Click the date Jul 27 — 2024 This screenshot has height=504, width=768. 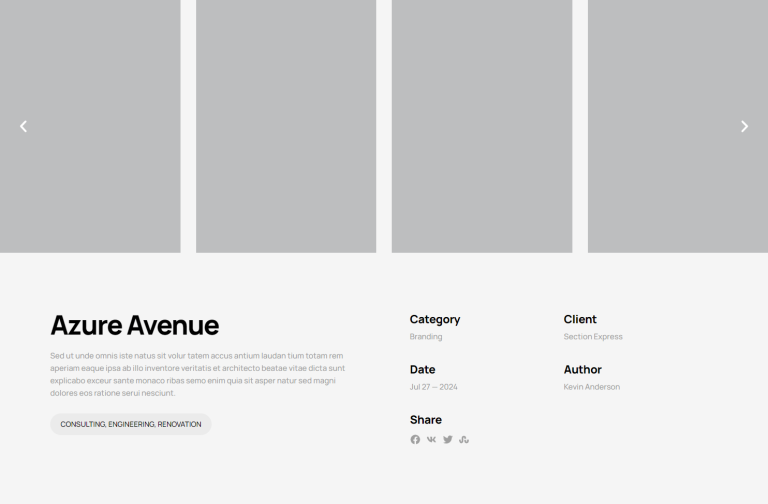coord(434,387)
